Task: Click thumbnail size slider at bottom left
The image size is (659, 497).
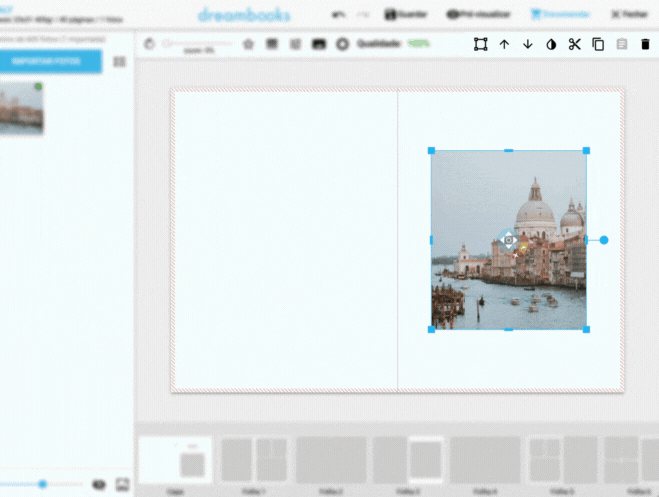Action: (x=42, y=484)
